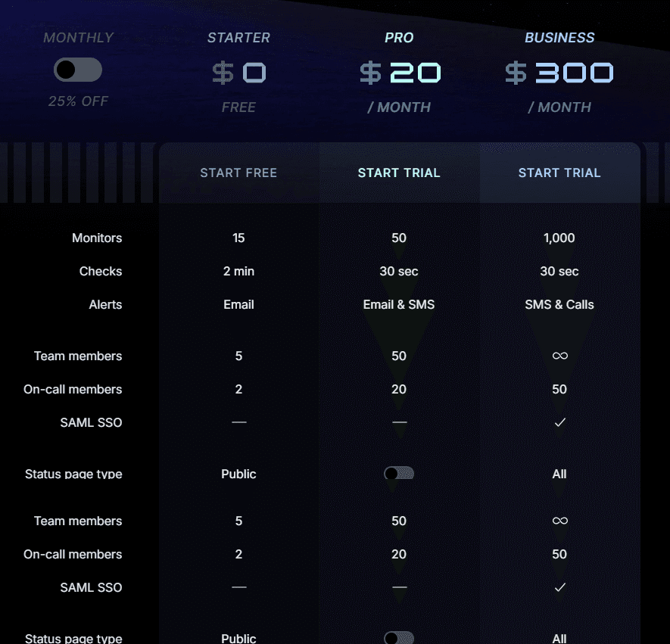The height and width of the screenshot is (644, 670).
Task: Click the $300 Business price
Action: pos(559,73)
